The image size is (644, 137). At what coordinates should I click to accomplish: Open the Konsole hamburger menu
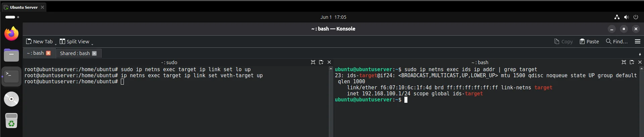[638, 42]
